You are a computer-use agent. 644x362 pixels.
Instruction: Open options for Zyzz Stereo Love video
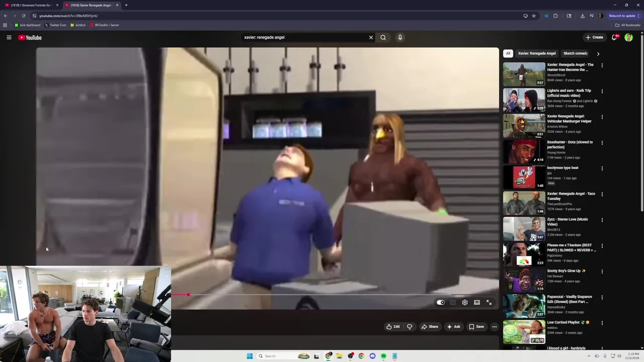[x=602, y=220]
